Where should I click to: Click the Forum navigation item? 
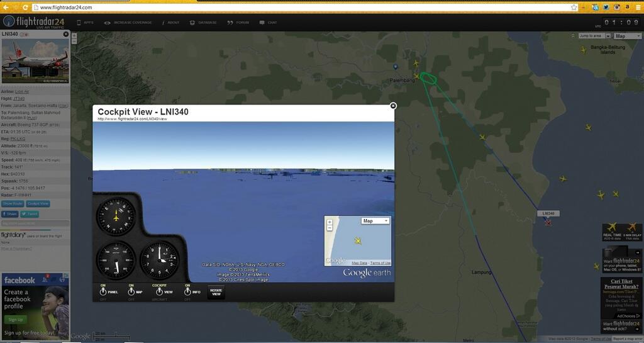click(x=238, y=23)
